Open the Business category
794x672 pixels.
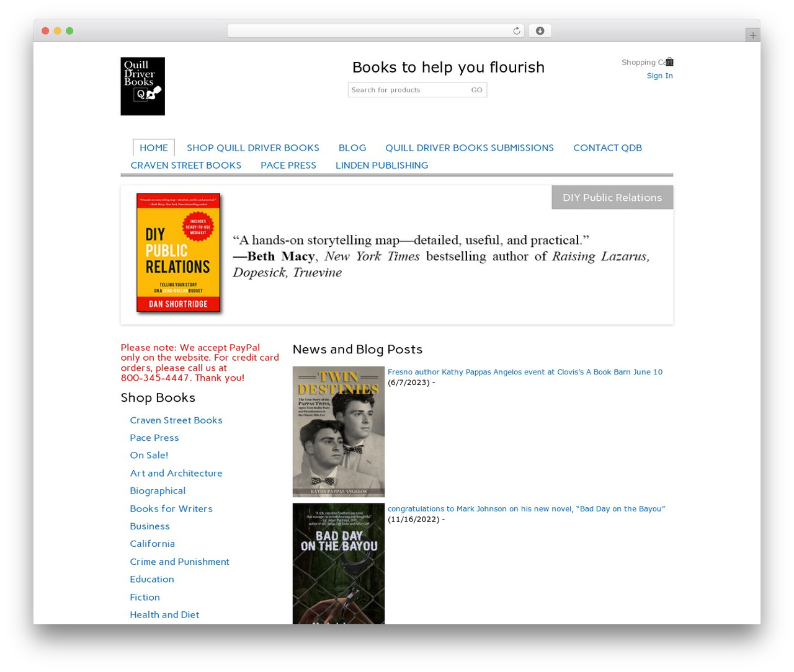(149, 526)
